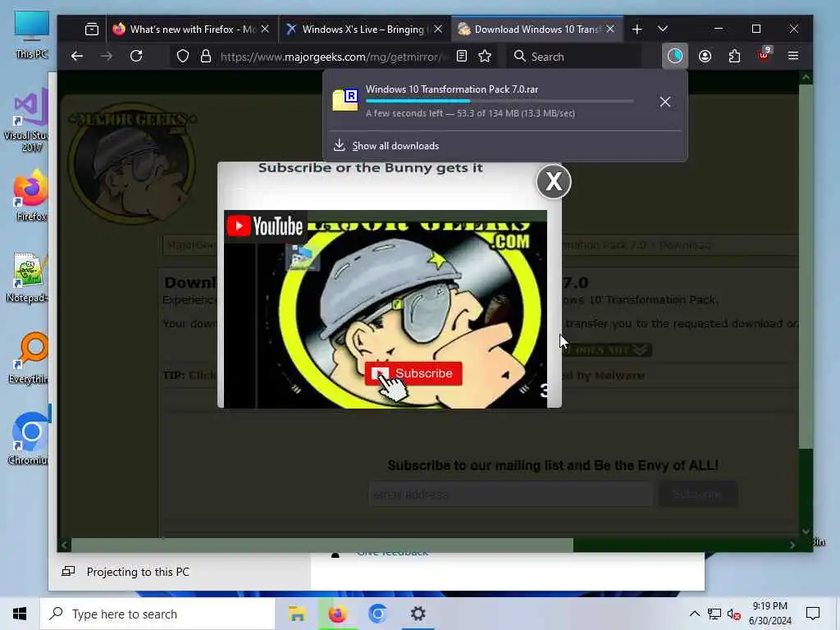Click the horizontal scrollbar thumb
Viewport: 840px width, 630px height.
coord(322,545)
